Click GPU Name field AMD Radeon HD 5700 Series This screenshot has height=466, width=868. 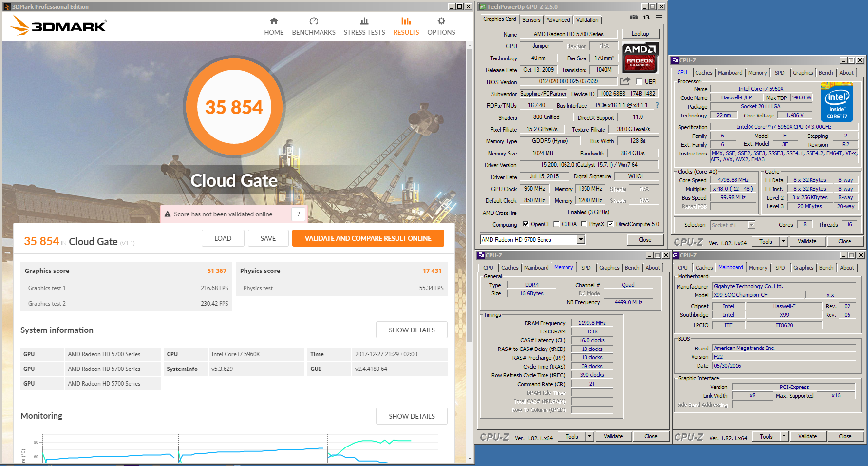tap(568, 34)
